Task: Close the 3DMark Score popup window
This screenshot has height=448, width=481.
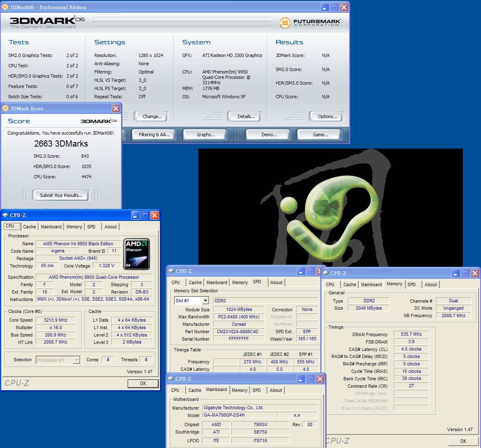Action: (x=116, y=108)
